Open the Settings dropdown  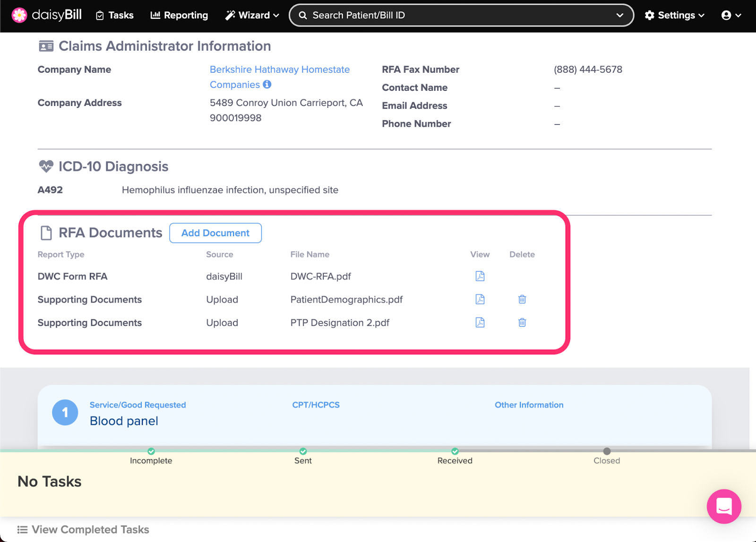pyautogui.click(x=674, y=15)
